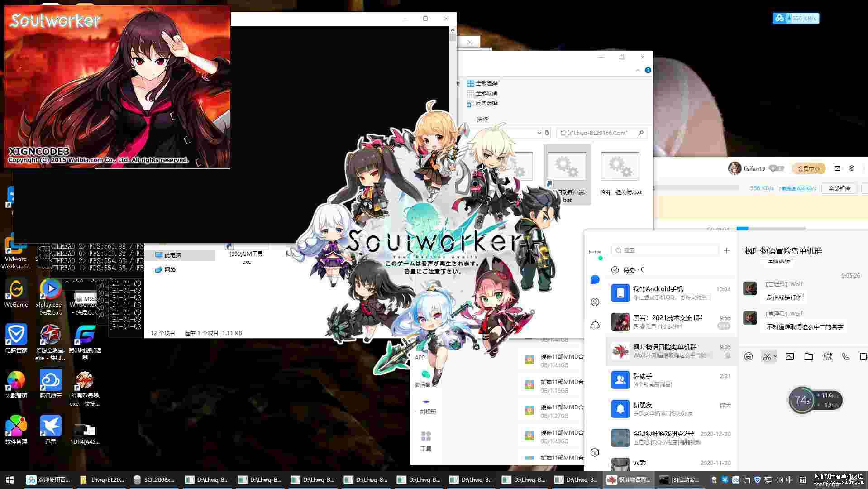Open the 工具 (tools) item in the netdisk sidebar
Image resolution: width=868 pixels, height=489 pixels.
click(x=426, y=441)
